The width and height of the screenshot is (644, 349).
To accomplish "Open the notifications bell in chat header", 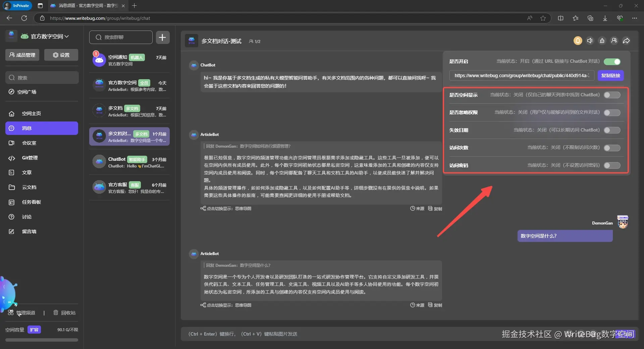I will 577,41.
